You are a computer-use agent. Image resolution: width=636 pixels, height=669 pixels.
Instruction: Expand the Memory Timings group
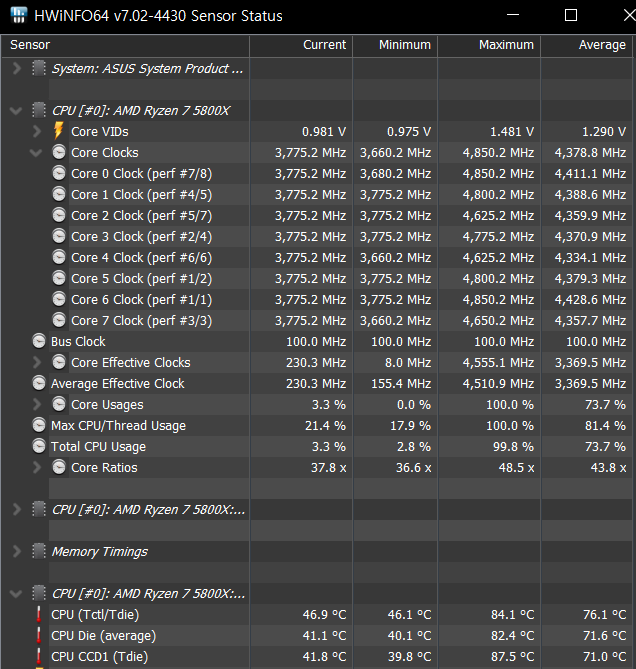click(17, 552)
